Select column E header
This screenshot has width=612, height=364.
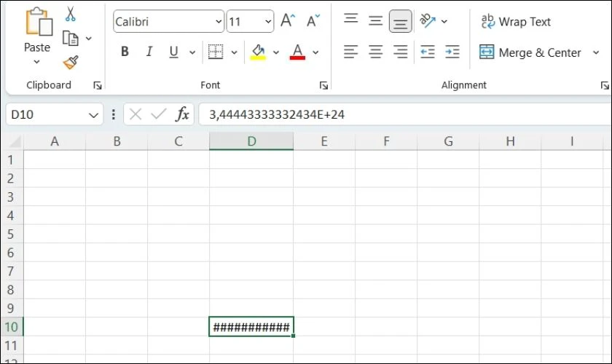(x=324, y=141)
